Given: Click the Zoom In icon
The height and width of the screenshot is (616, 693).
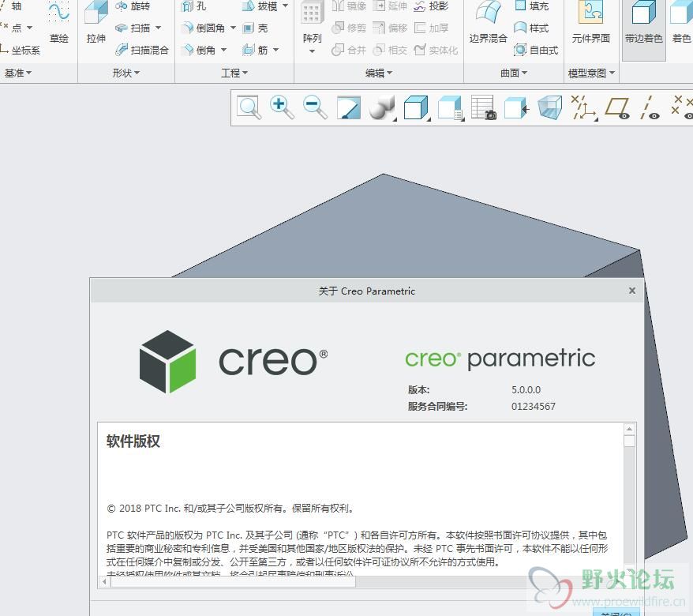Looking at the screenshot, I should tap(282, 107).
